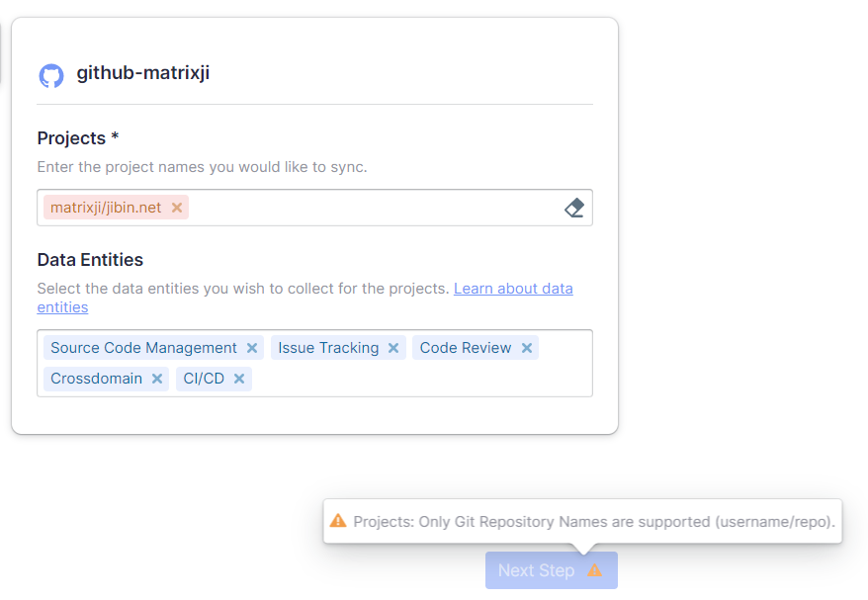Click the github-matrixji connection title
Viewport: 868px width, 600px height.
pyautogui.click(x=143, y=74)
